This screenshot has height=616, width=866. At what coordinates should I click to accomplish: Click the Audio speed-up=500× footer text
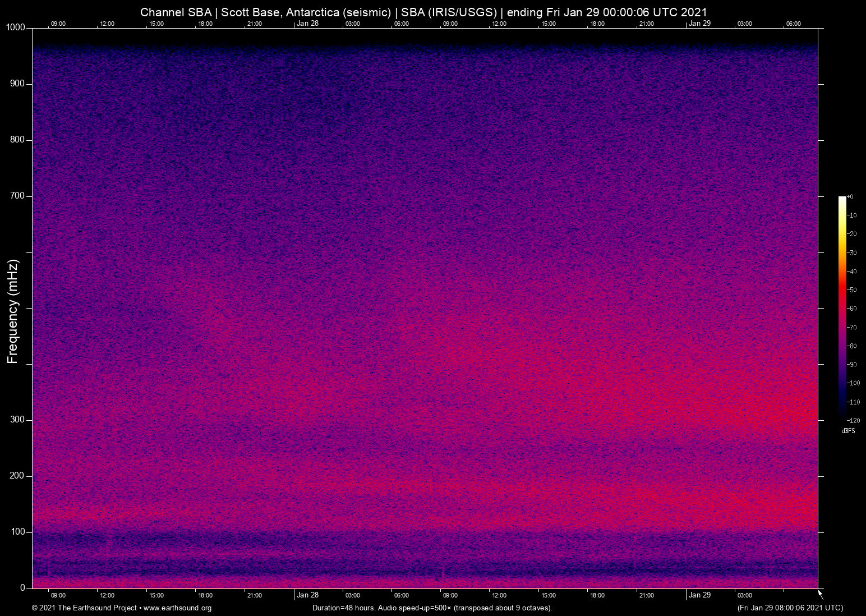click(415, 608)
